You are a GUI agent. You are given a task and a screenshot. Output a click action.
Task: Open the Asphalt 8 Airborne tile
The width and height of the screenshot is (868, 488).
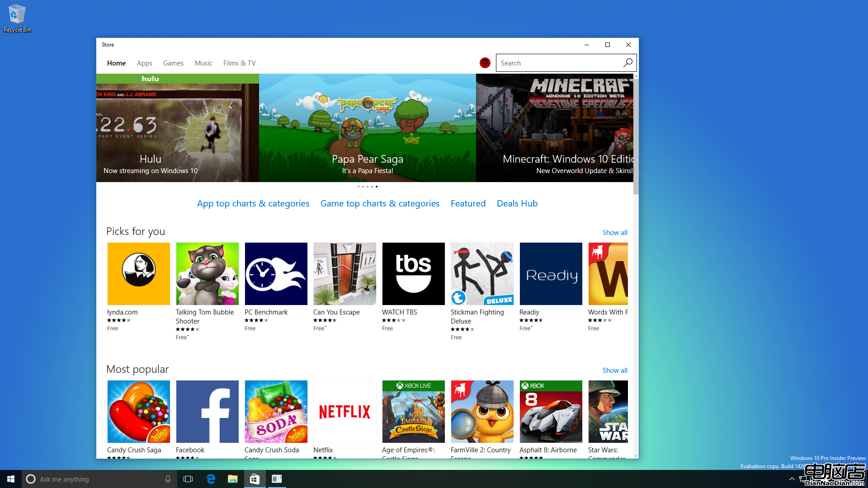coord(551,412)
